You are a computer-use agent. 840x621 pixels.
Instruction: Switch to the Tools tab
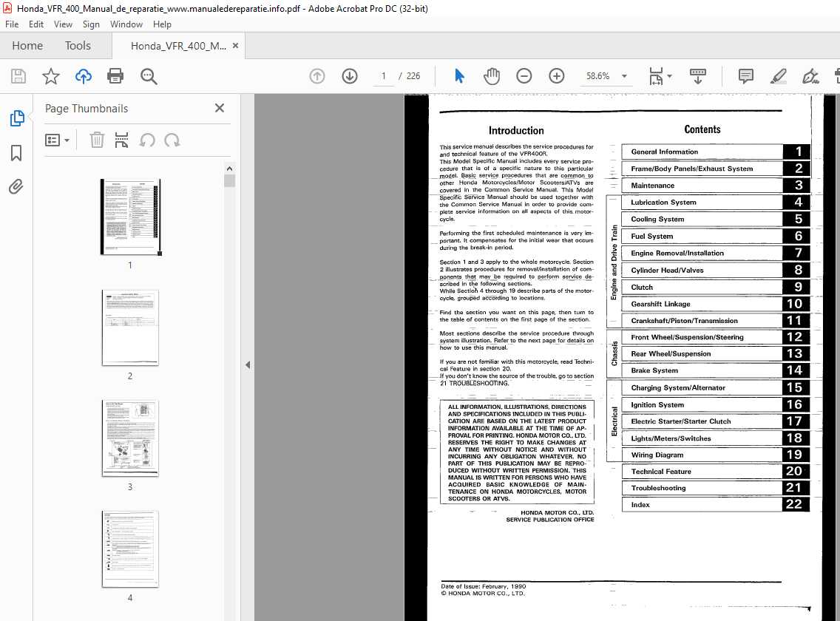pos(78,45)
